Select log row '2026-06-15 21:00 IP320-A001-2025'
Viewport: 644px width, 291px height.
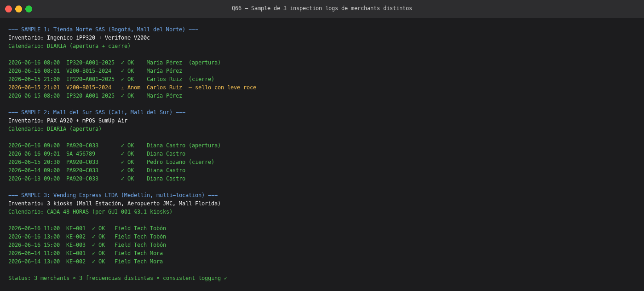pyautogui.click(x=111, y=79)
